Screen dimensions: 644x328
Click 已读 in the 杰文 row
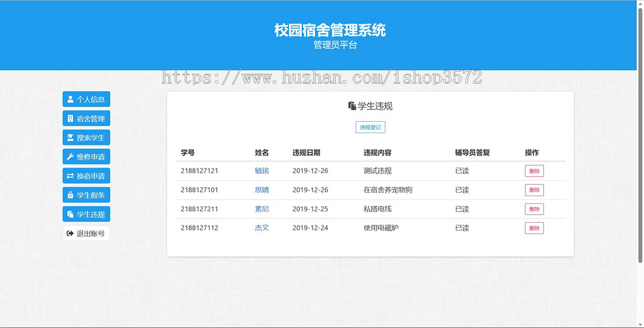462,228
